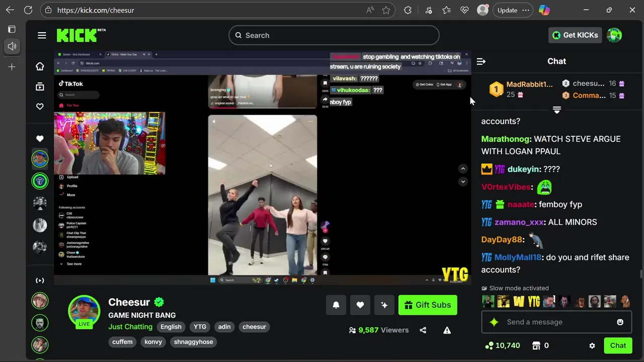The image size is (644, 362).
Task: Collapse the chat panel arrow icon
Action: pyautogui.click(x=481, y=61)
